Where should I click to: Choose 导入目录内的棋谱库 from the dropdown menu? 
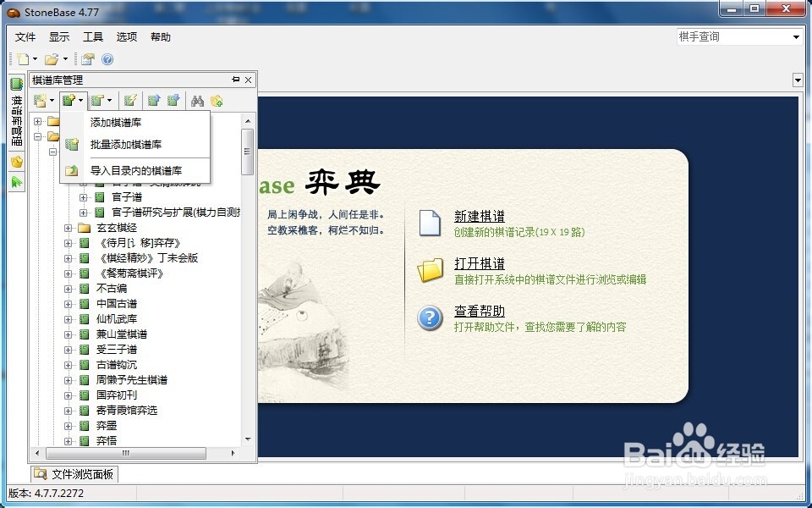pyautogui.click(x=135, y=170)
